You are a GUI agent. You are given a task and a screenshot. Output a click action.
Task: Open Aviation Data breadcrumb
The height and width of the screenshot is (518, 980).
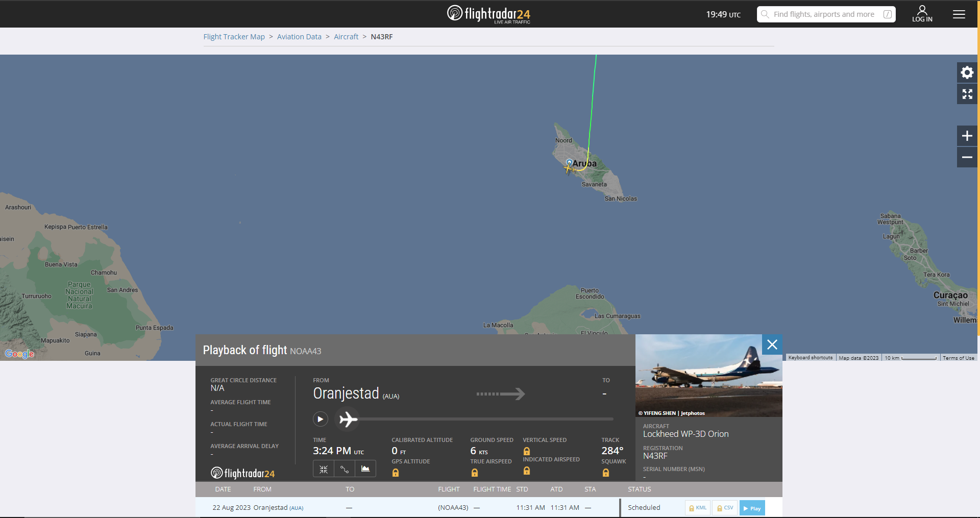[x=299, y=37]
